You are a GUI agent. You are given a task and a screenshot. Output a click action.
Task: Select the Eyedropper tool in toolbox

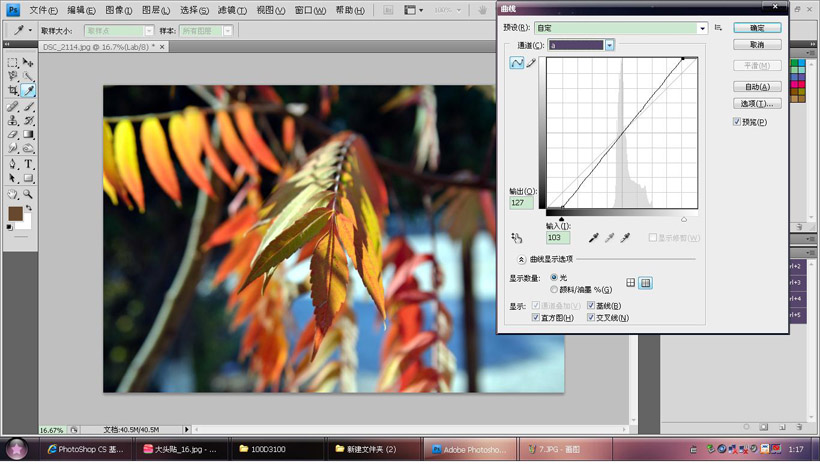pyautogui.click(x=28, y=90)
